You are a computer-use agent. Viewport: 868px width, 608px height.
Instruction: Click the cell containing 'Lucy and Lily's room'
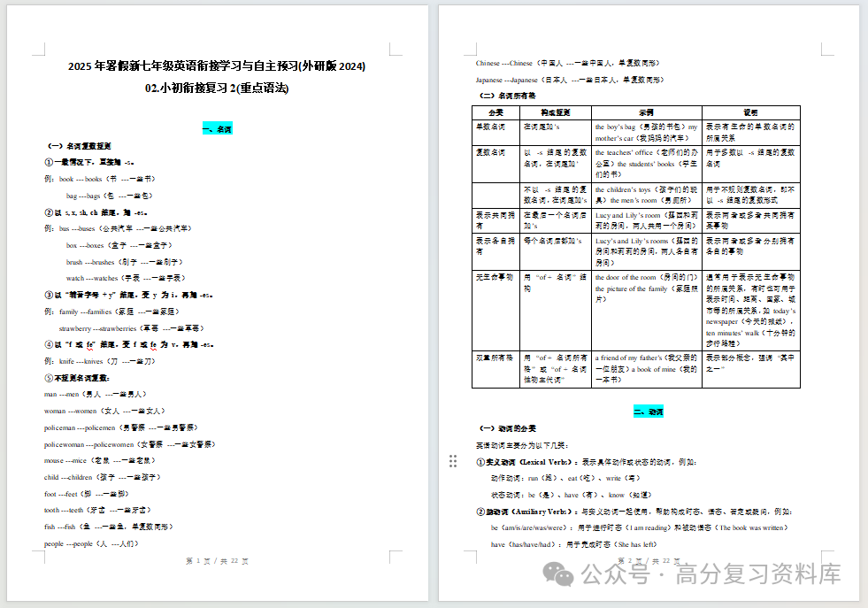pos(647,220)
